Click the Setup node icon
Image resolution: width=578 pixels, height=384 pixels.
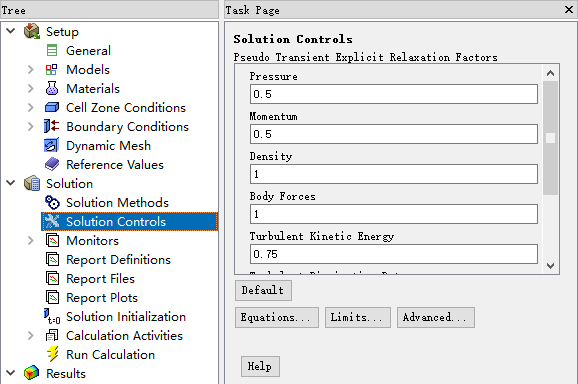[x=32, y=31]
